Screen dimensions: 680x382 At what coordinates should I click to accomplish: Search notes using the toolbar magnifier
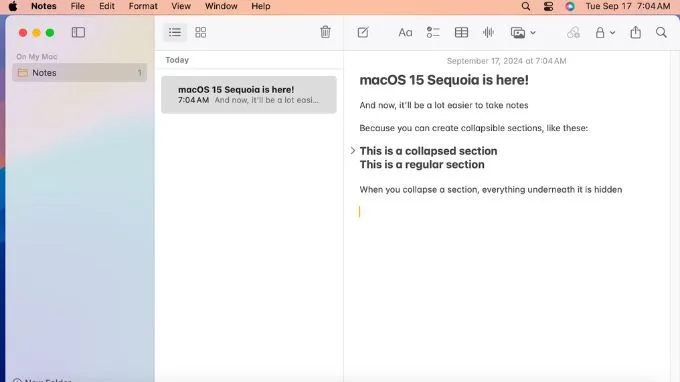point(661,33)
